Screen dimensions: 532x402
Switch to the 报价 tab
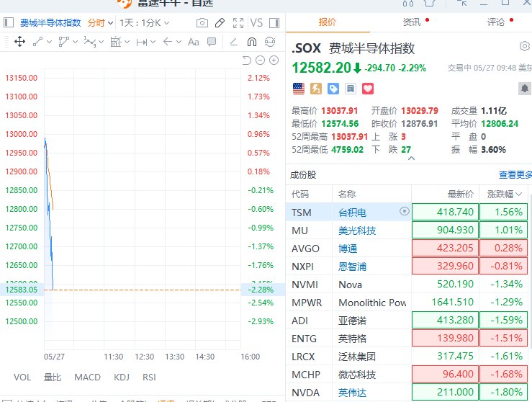pos(328,22)
